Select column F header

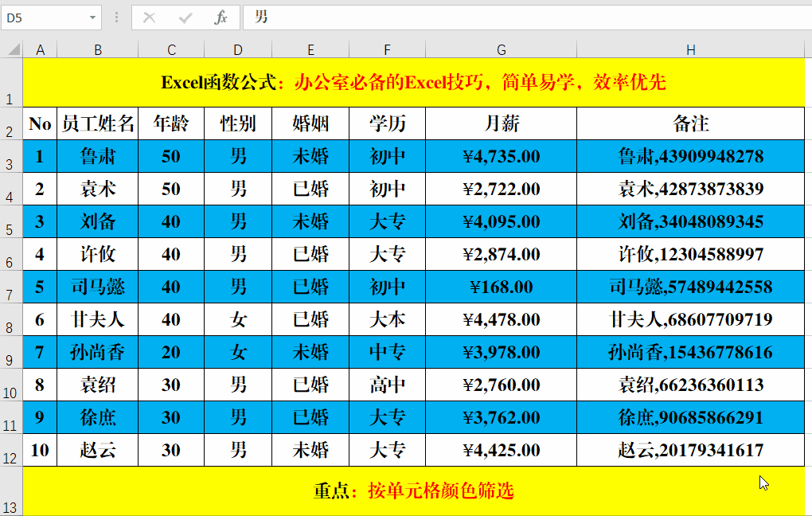[388, 49]
